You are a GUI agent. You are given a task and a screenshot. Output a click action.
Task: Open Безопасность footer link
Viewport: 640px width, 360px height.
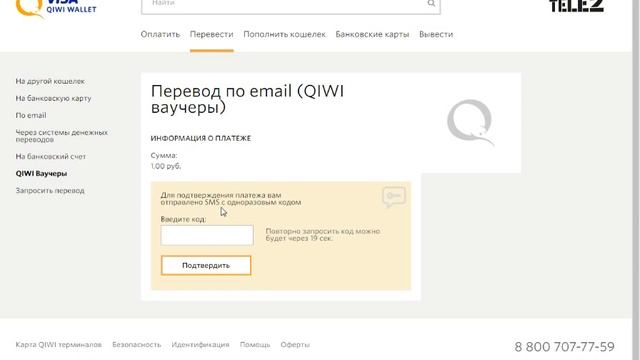pyautogui.click(x=137, y=345)
